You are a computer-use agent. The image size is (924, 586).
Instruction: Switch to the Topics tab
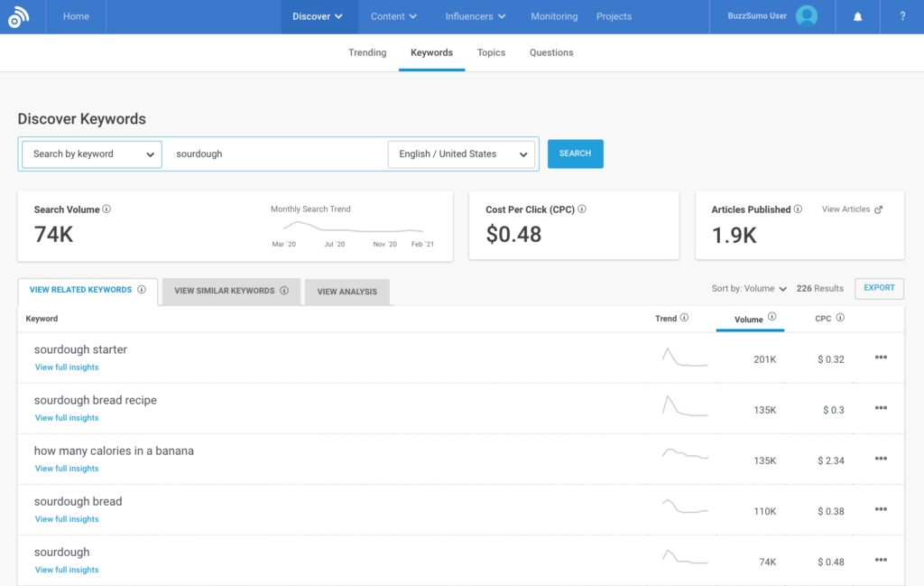pyautogui.click(x=491, y=52)
